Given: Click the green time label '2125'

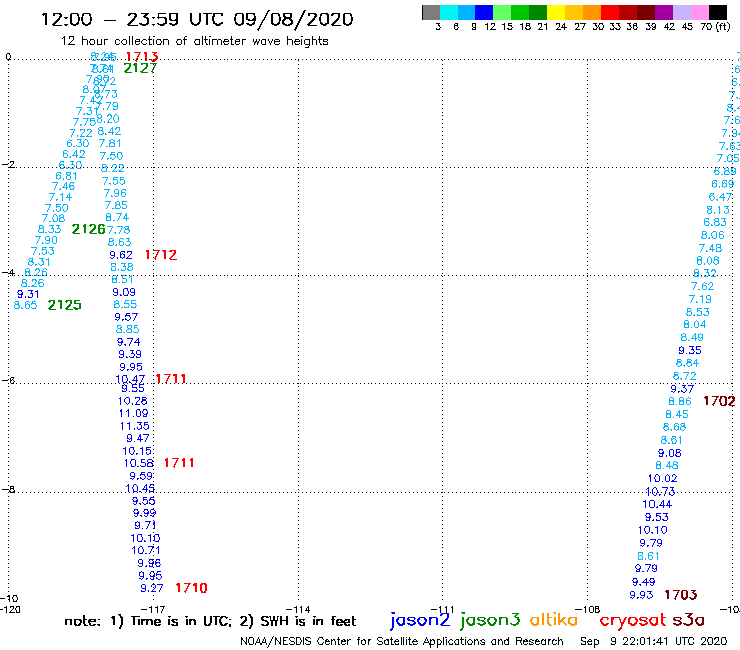Looking at the screenshot, I should coord(65,305).
